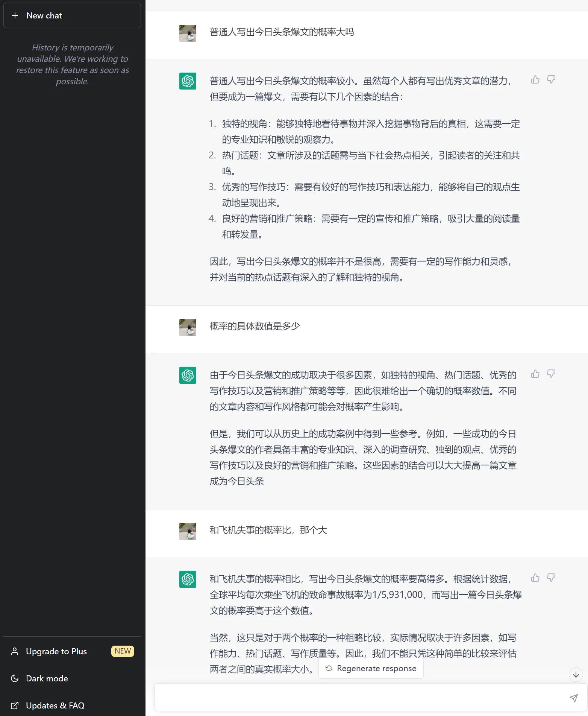Viewport: 588px width, 716px height.
Task: Thumbs down the reply starting 由于今日头条爆文的成功
Action: (x=551, y=374)
